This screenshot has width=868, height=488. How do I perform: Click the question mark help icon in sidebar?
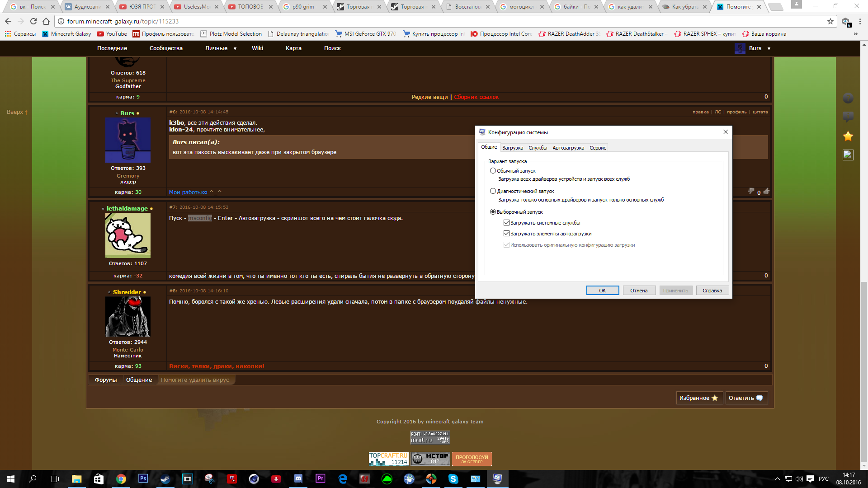pyautogui.click(x=848, y=98)
